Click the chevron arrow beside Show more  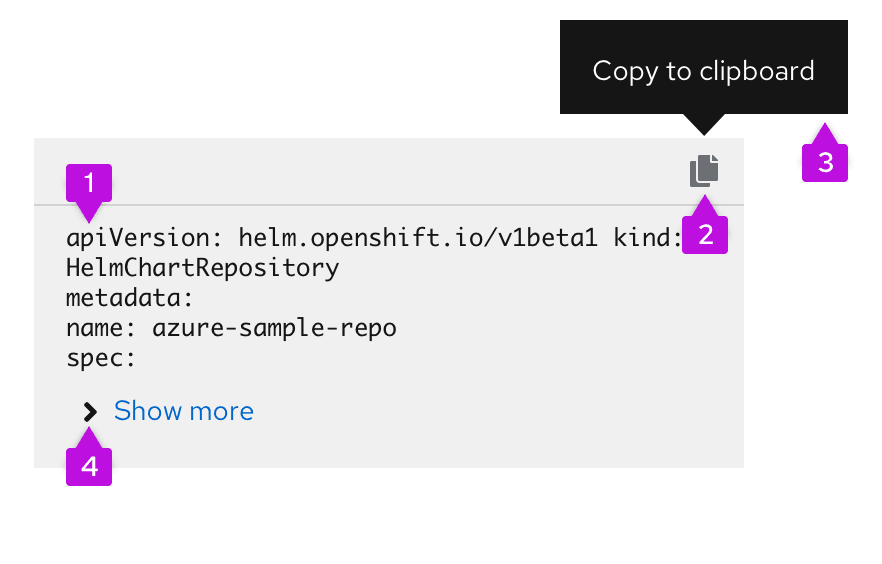[90, 411]
